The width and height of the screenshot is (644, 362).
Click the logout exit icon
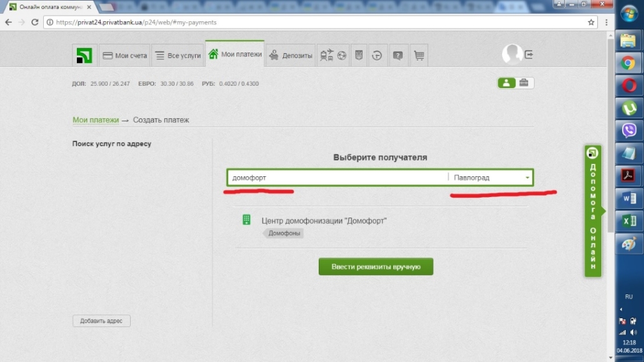coord(529,54)
